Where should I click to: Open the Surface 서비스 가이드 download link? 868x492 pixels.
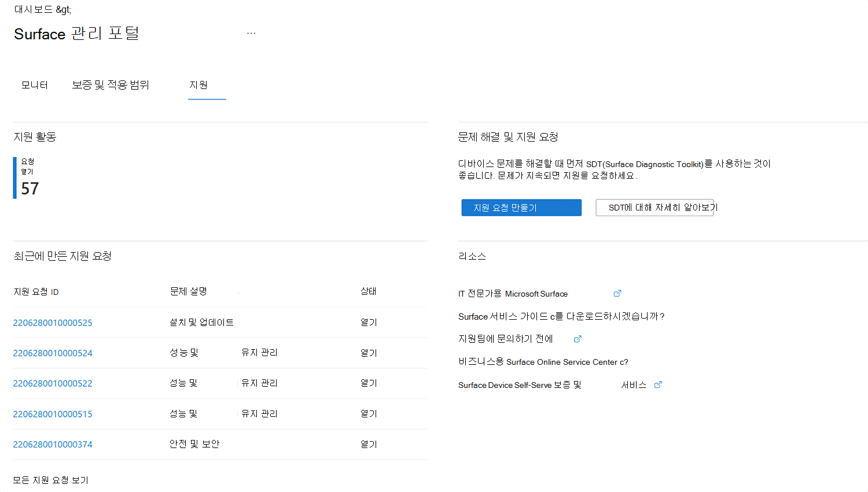[x=561, y=316]
